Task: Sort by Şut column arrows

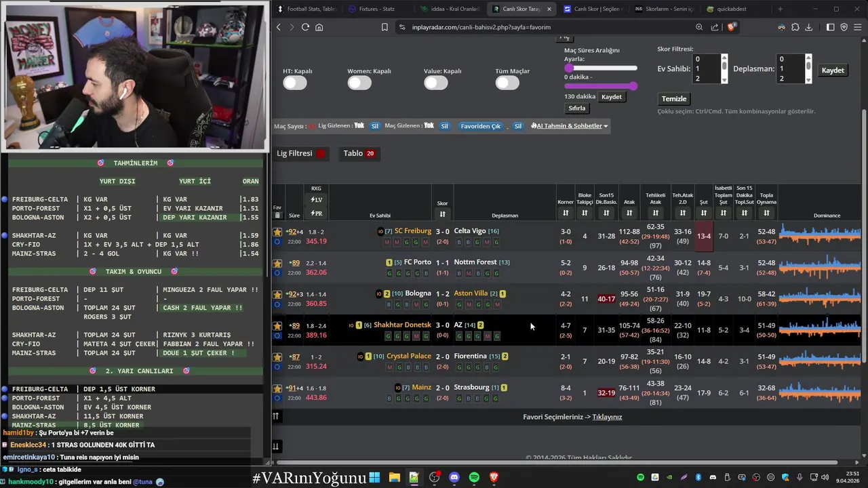Action: click(x=704, y=213)
